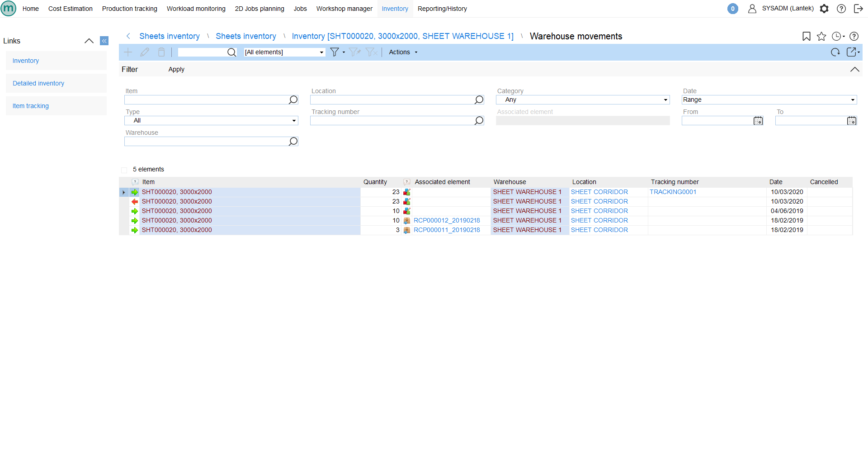
Task: Click the Warehouse filter input field
Action: 206,142
